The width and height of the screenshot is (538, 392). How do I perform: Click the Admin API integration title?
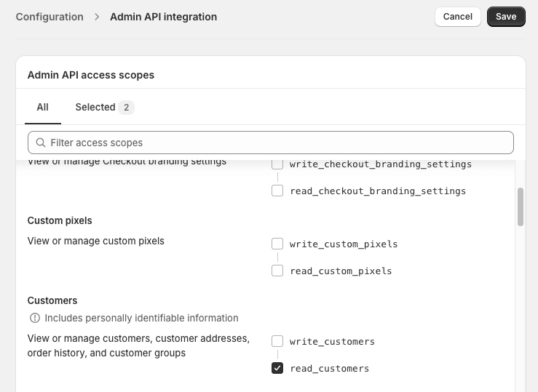163,17
